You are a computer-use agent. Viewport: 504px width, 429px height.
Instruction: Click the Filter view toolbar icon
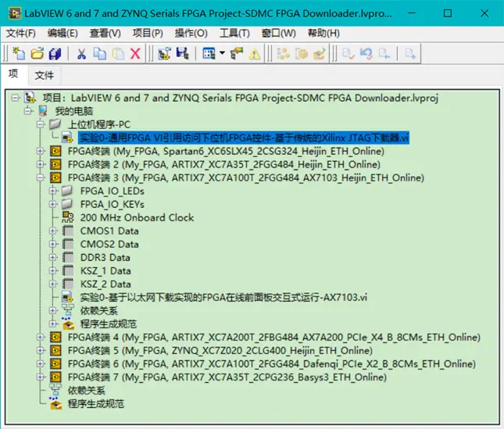click(209, 53)
